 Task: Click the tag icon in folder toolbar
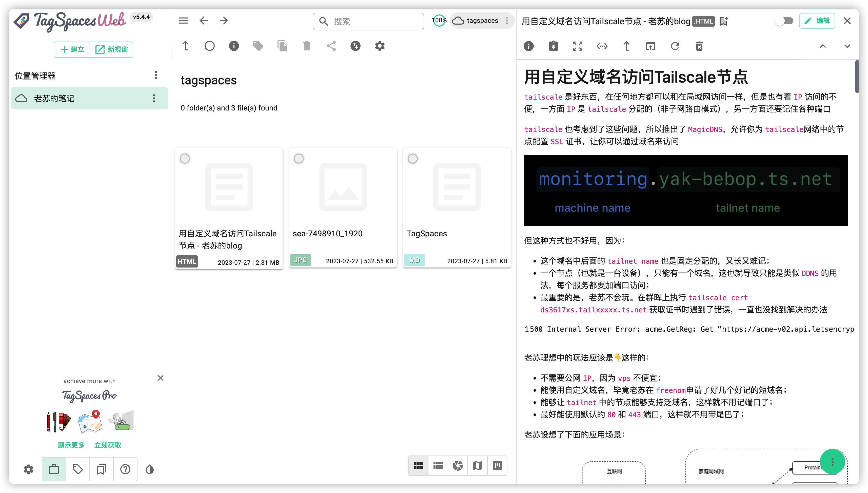[x=258, y=46]
